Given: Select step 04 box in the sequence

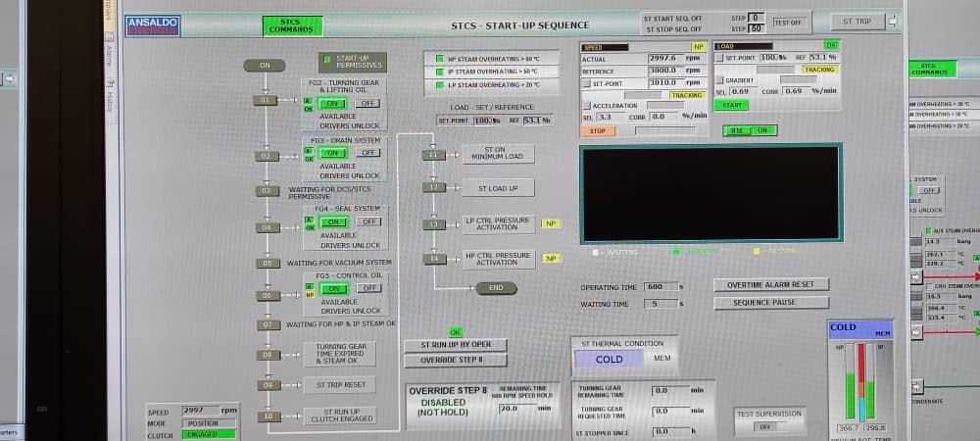Looking at the screenshot, I should tap(268, 228).
